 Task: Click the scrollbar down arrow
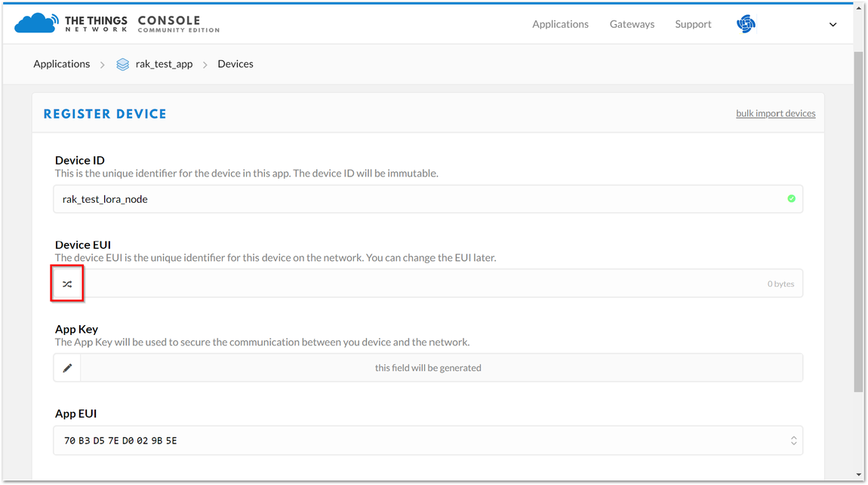(x=859, y=474)
